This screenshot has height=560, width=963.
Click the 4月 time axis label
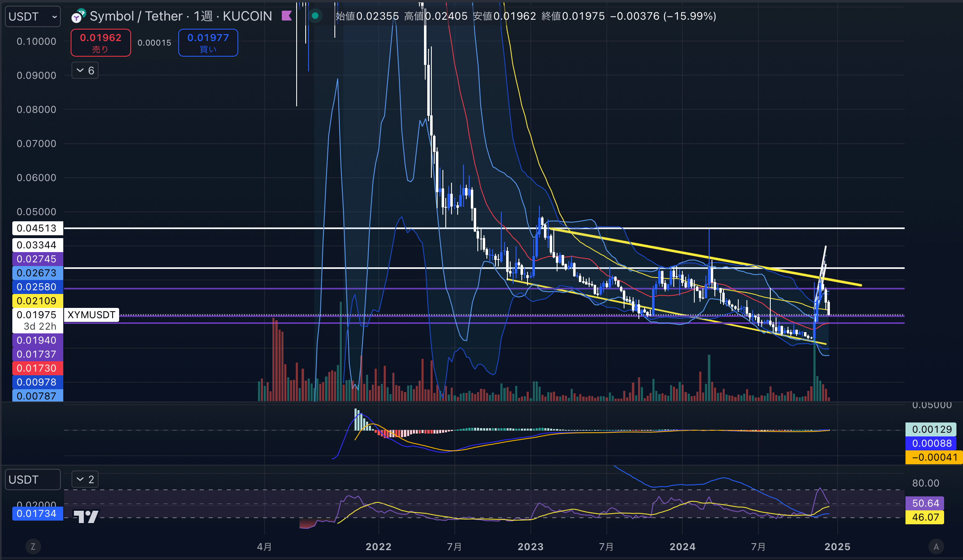264,547
